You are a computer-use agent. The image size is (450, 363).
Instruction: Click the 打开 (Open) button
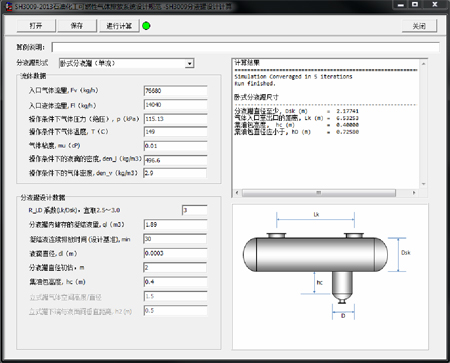pyautogui.click(x=36, y=26)
